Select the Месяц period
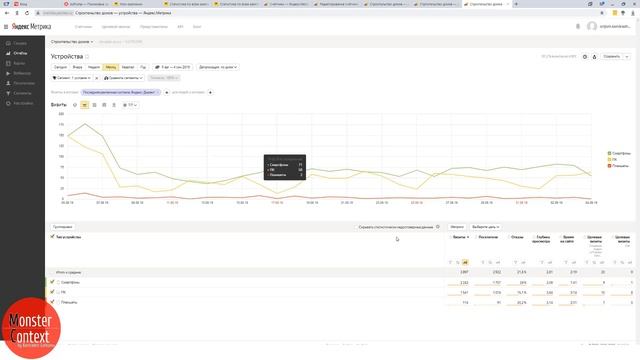640x360 pixels. (111, 67)
